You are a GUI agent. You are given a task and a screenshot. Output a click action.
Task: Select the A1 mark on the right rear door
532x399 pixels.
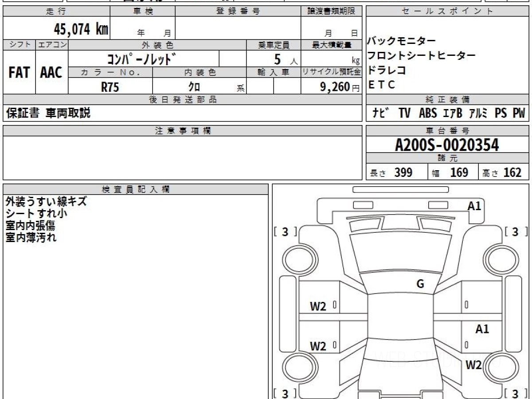click(482, 329)
